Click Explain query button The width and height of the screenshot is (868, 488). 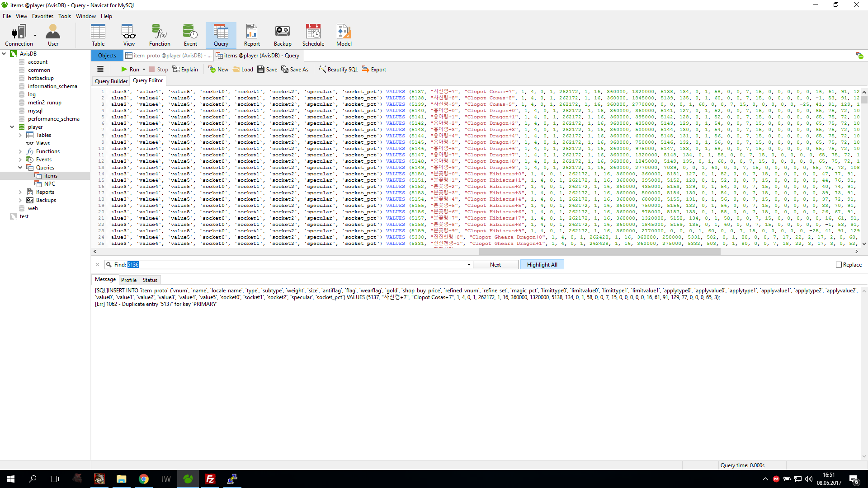pos(185,69)
